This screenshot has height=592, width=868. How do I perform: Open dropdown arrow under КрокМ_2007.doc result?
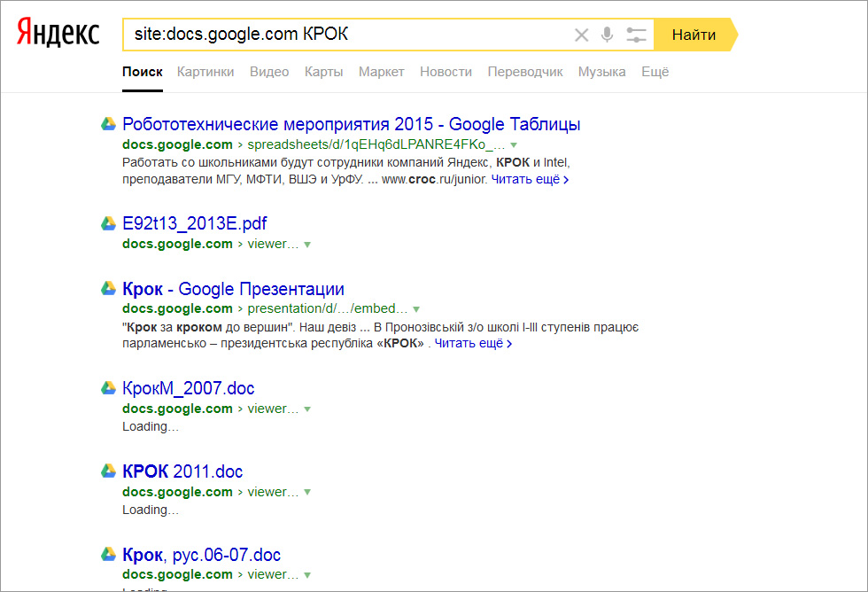coord(307,409)
